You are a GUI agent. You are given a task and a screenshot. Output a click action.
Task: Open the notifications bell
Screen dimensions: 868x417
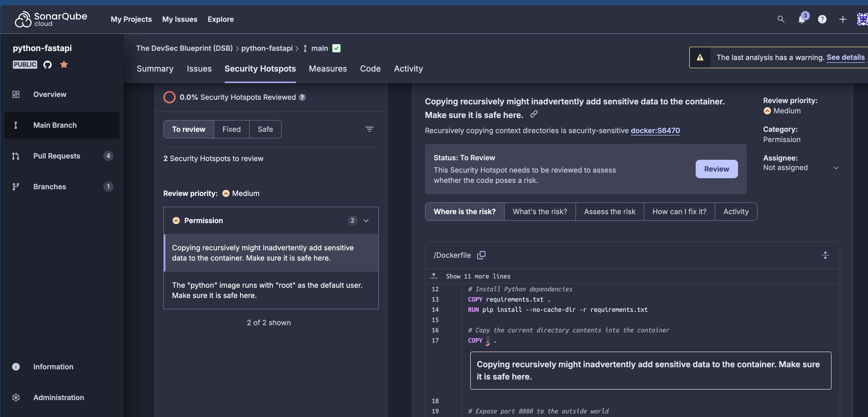point(802,19)
